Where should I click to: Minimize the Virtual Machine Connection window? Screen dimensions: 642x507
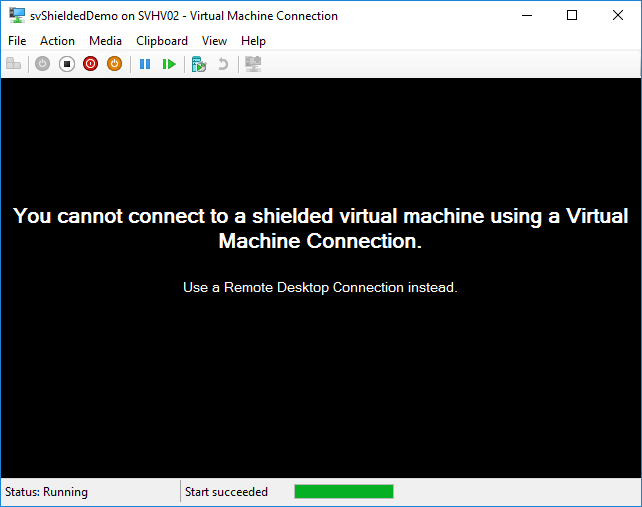click(527, 16)
